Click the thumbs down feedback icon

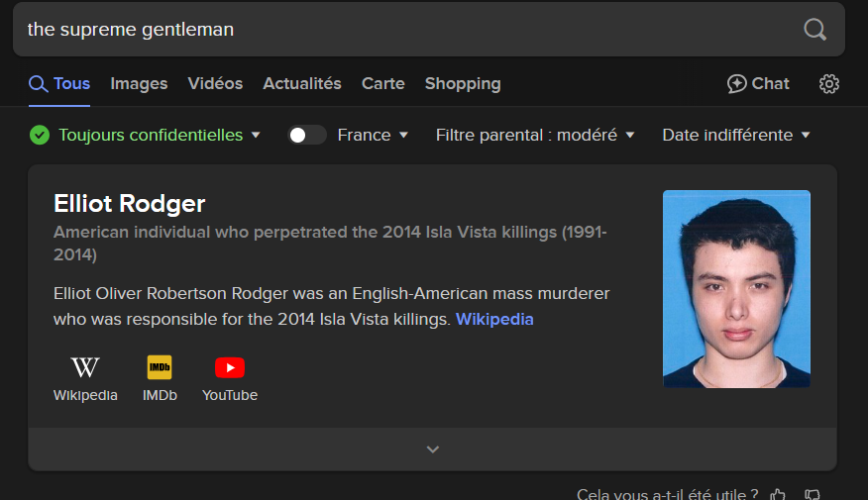813,494
